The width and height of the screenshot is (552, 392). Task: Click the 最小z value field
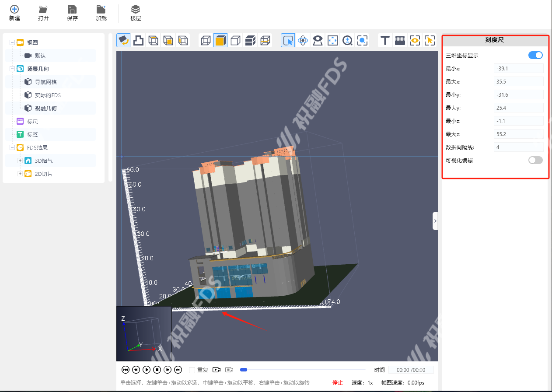(518, 121)
